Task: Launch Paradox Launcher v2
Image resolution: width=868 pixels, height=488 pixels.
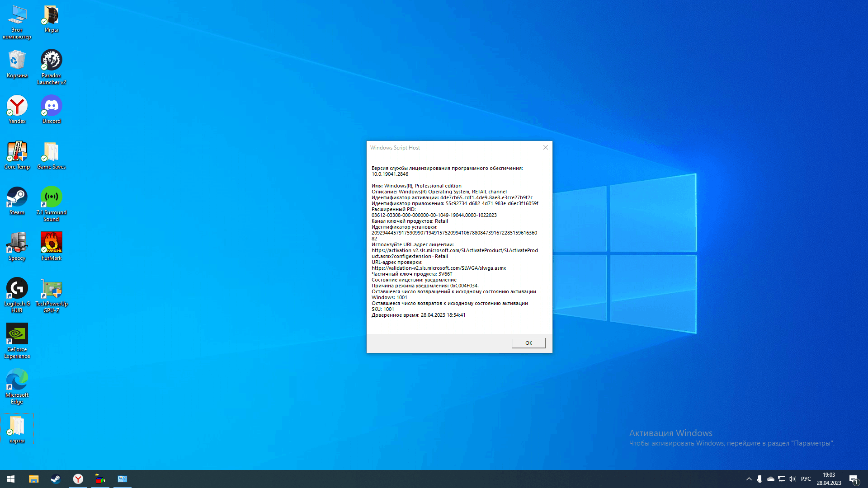Action: coord(51,63)
